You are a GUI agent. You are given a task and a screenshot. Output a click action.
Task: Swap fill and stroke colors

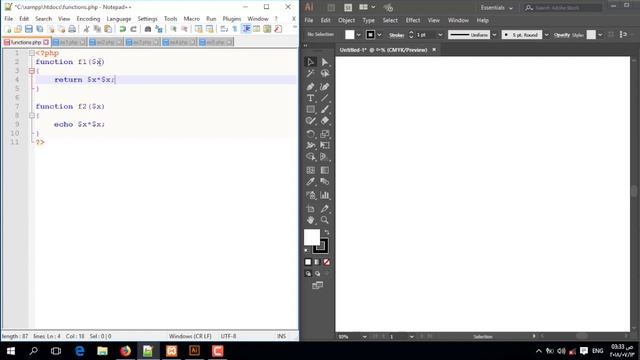click(327, 232)
